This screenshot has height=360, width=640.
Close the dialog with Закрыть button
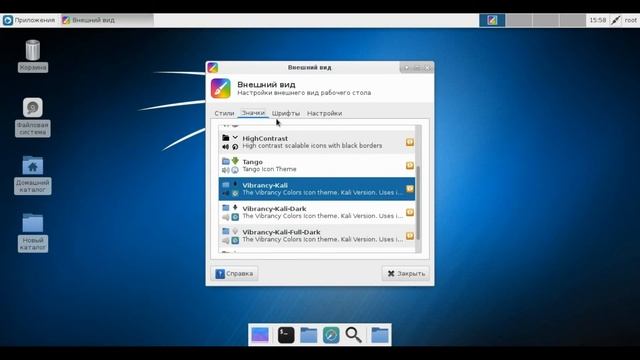click(x=406, y=273)
